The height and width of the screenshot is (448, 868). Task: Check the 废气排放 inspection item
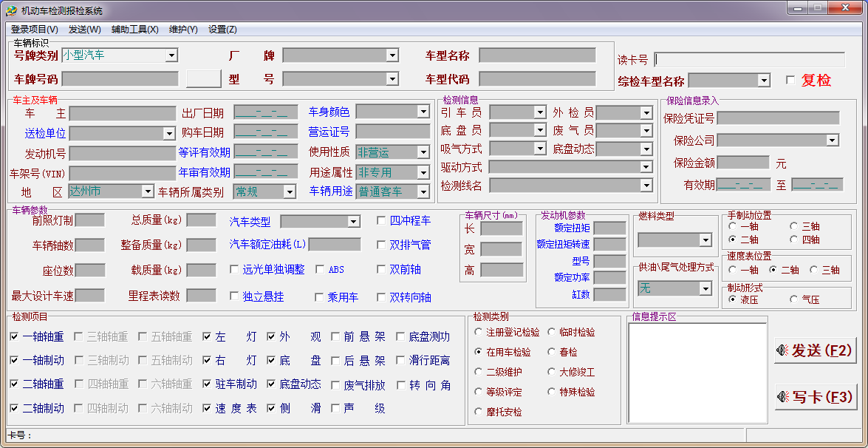tap(335, 385)
